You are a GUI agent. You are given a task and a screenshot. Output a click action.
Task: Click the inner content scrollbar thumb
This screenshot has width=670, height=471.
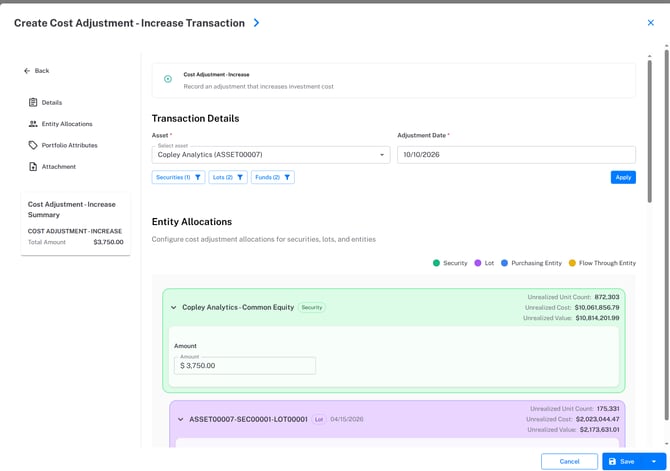[x=649, y=131]
